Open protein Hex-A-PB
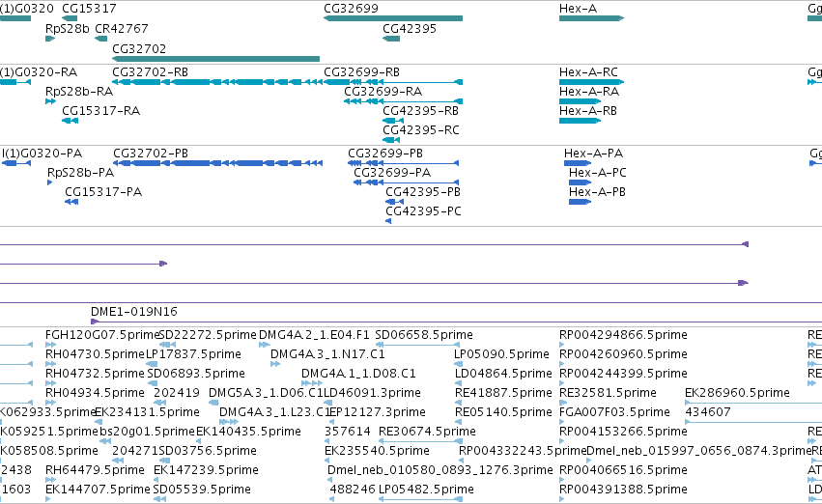 pyautogui.click(x=597, y=192)
